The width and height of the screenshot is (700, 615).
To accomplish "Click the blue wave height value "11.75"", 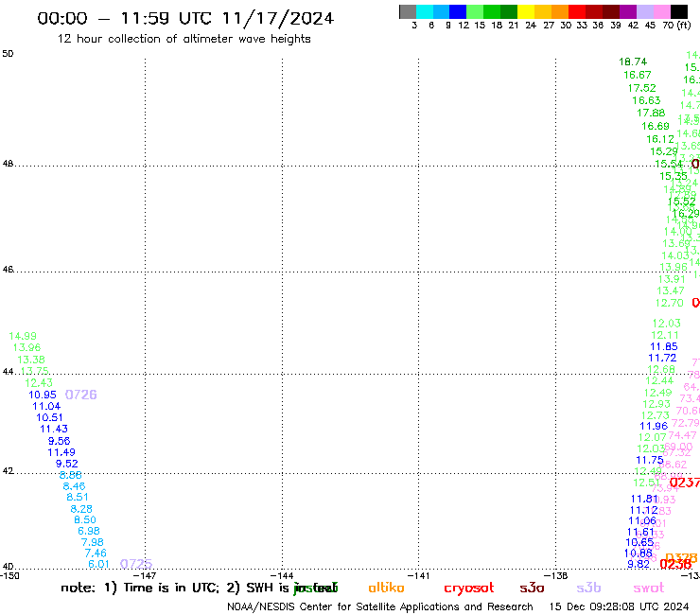I will click(650, 461).
